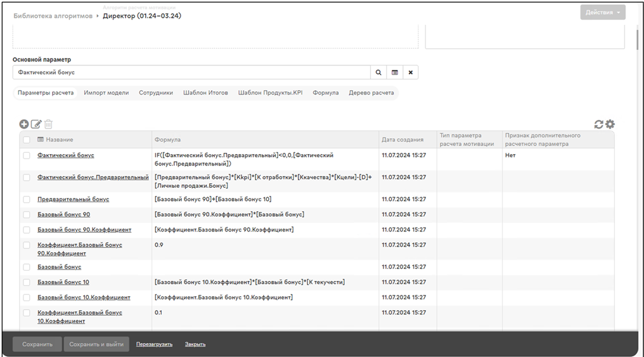Open the Фактический бонус.Предварительный parameter link

point(93,178)
